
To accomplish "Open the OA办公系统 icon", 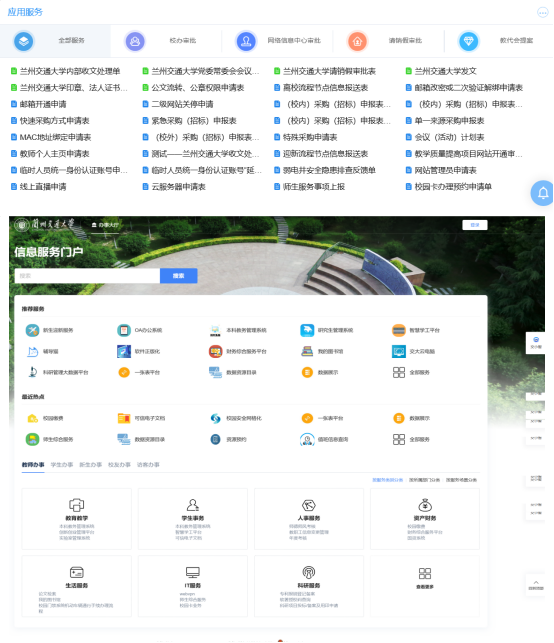I will (124, 330).
